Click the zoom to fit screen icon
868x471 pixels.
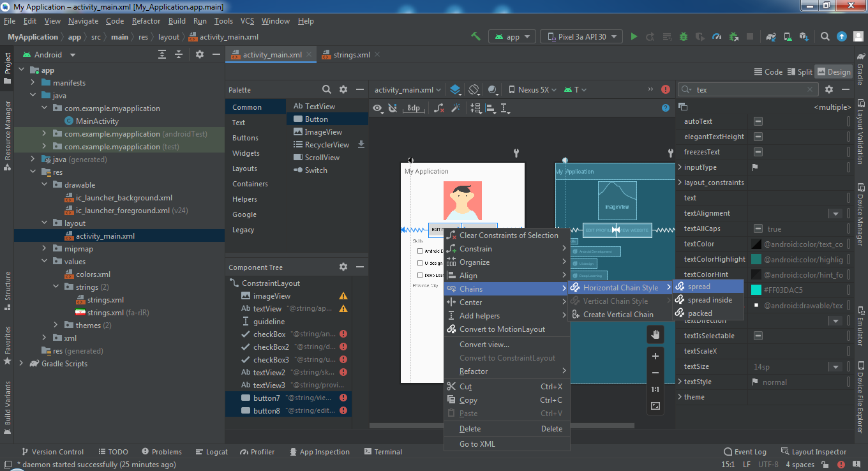(x=655, y=406)
